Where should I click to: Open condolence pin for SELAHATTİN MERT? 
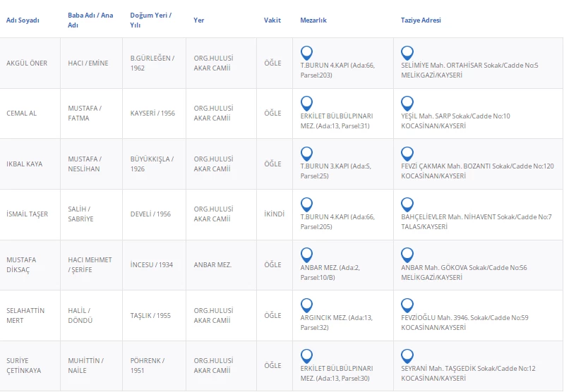[x=407, y=305]
